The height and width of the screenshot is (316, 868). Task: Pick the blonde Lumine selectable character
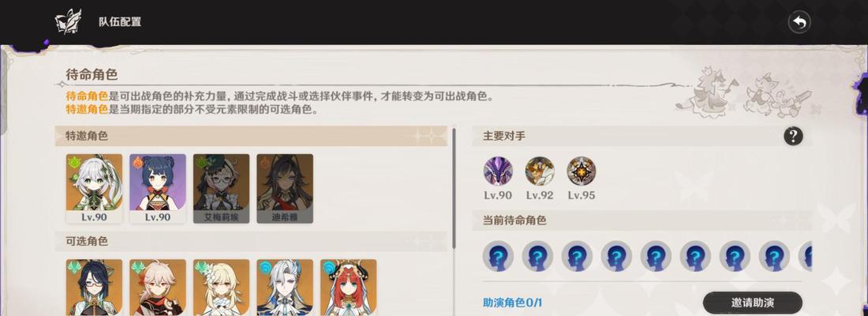[222, 288]
